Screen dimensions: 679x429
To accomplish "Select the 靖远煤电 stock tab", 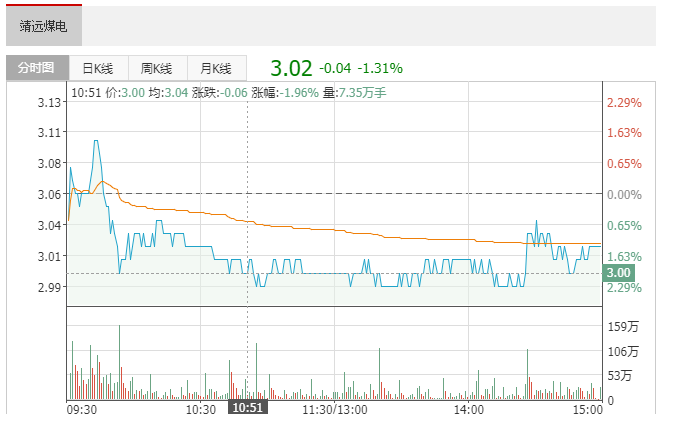I will tap(43, 26).
